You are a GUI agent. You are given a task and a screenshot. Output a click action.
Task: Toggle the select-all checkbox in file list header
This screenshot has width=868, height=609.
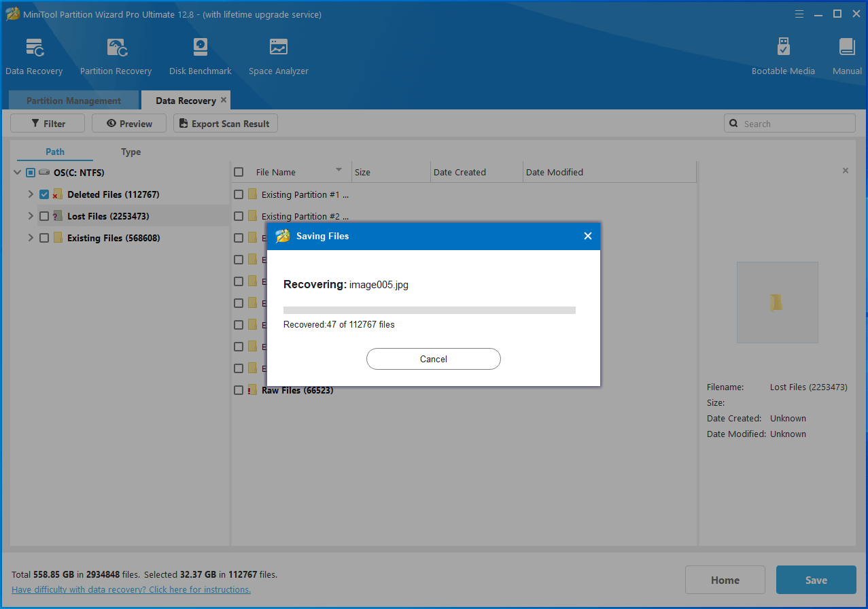[x=239, y=172]
